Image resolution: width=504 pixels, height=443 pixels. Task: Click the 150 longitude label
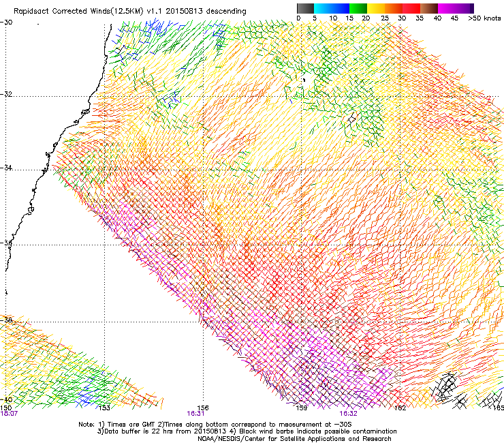tap(6, 408)
